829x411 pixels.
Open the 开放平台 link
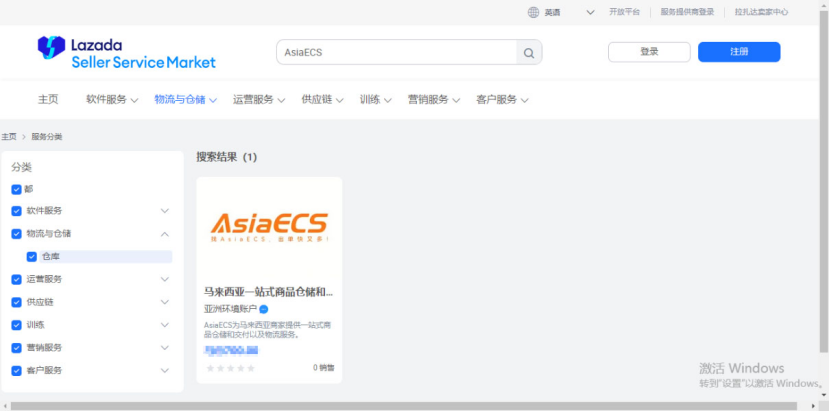click(x=624, y=12)
